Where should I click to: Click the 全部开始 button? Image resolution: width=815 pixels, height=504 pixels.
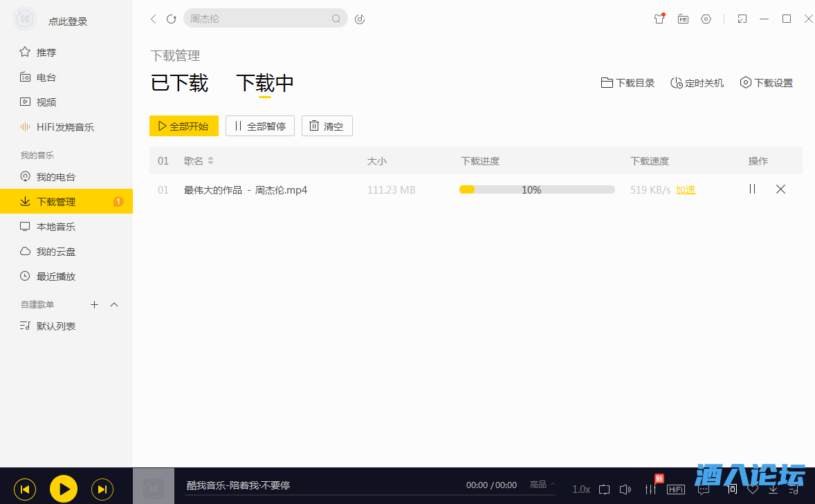(183, 126)
